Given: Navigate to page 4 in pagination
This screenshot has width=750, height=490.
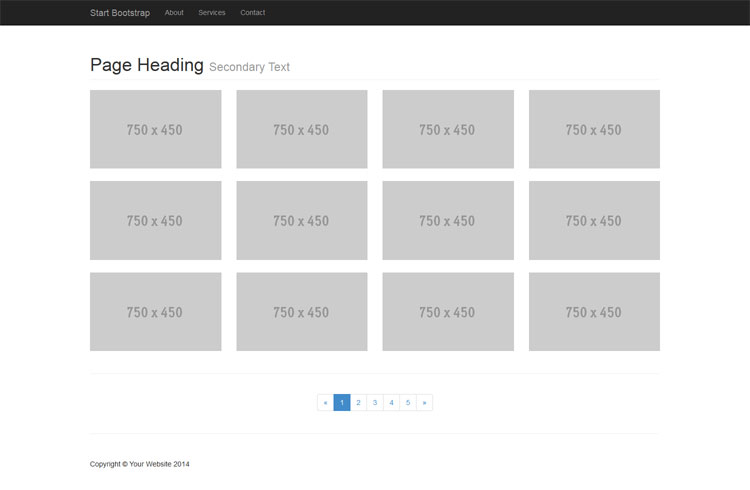Looking at the screenshot, I should tap(391, 403).
